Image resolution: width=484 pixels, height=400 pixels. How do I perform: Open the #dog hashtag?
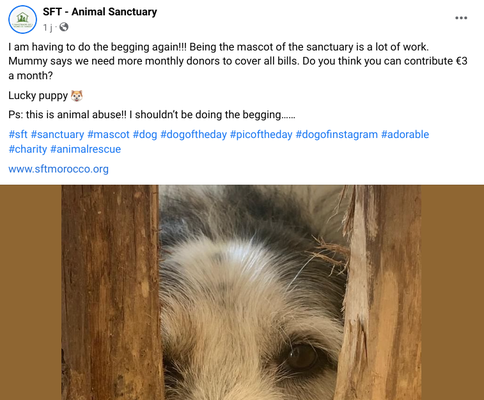tap(145, 134)
